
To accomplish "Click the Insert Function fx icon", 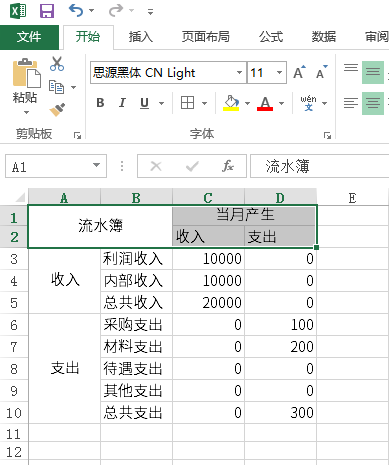I will 228,166.
